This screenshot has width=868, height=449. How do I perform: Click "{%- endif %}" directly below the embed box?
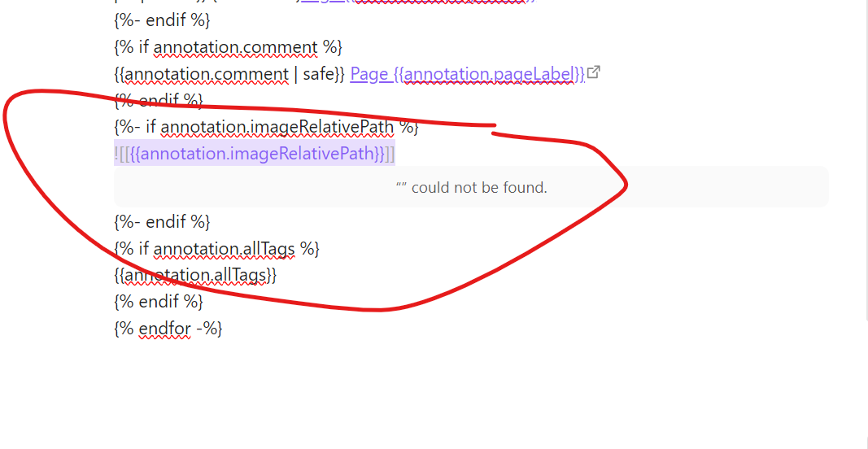click(x=162, y=223)
